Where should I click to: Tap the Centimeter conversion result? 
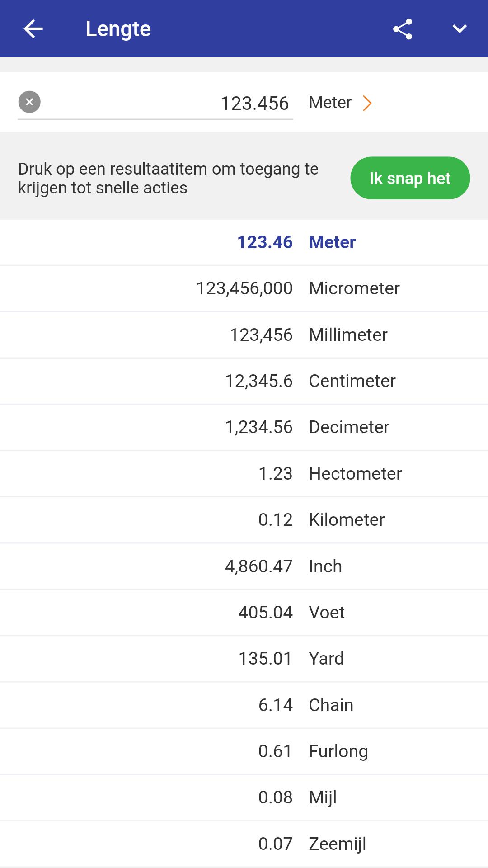(x=244, y=381)
